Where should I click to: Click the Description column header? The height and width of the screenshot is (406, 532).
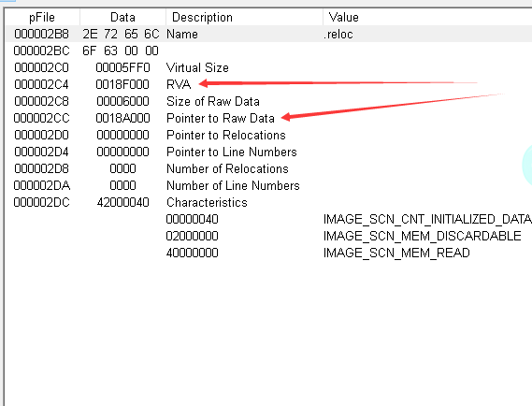click(x=244, y=17)
